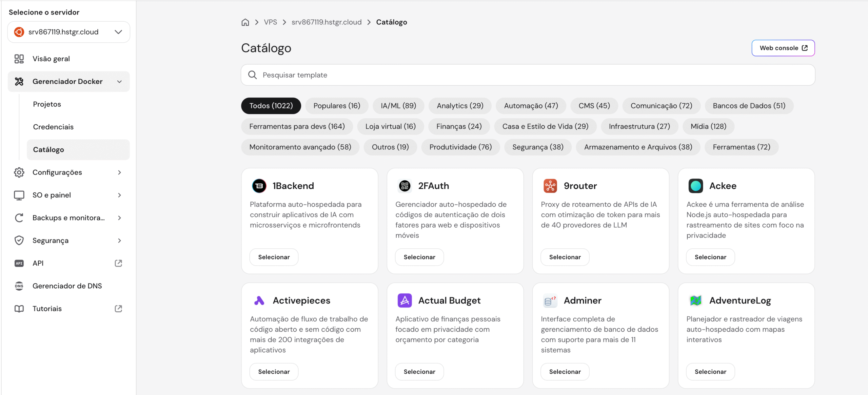
Task: Open the Web console button
Action: (783, 48)
